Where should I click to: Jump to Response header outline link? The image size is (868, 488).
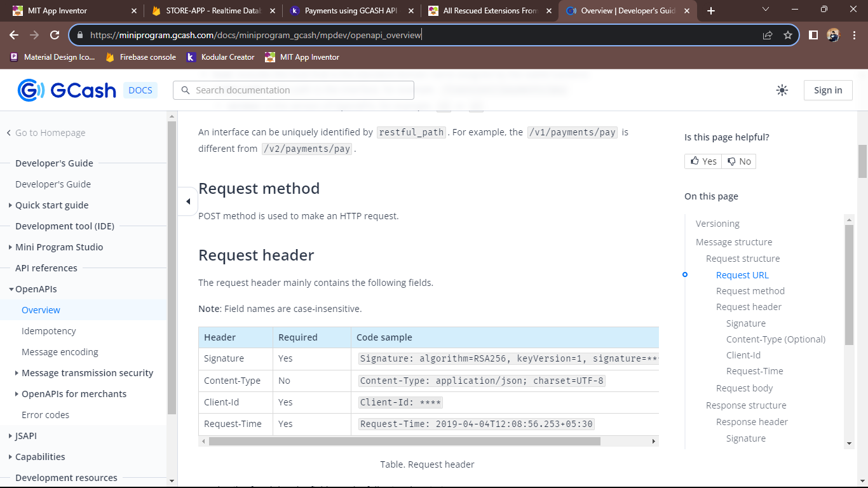pyautogui.click(x=752, y=422)
